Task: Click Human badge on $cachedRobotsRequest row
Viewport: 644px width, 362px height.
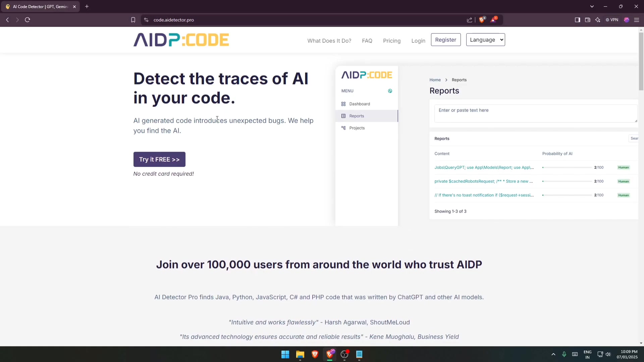Action: (x=624, y=181)
